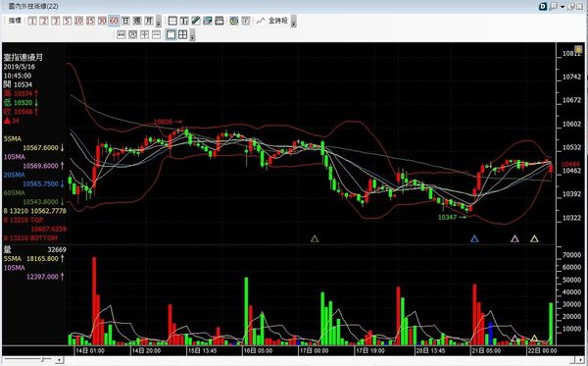Select the 10-minute timeframe button

click(x=78, y=21)
